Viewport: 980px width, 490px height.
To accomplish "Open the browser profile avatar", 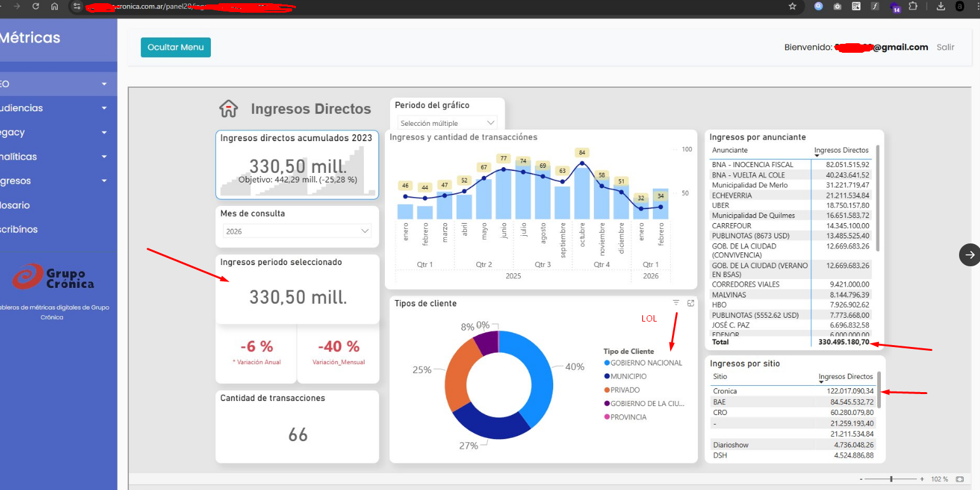I will click(x=960, y=6).
